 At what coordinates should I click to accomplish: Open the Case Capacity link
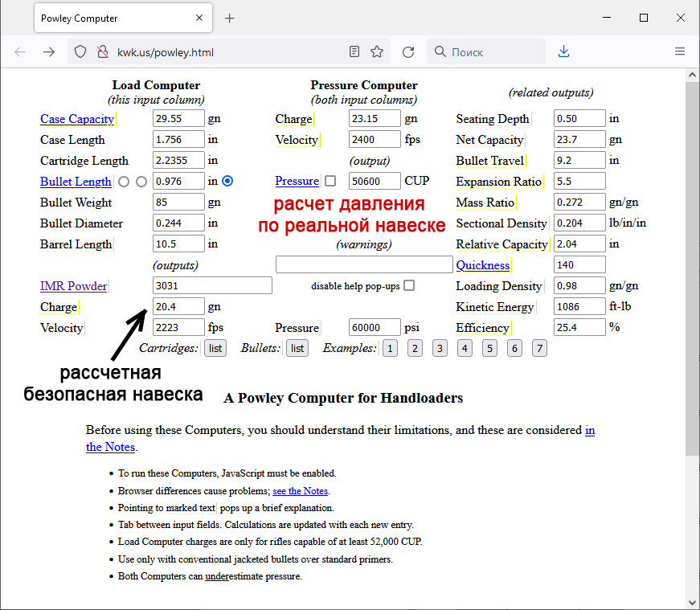tap(77, 119)
